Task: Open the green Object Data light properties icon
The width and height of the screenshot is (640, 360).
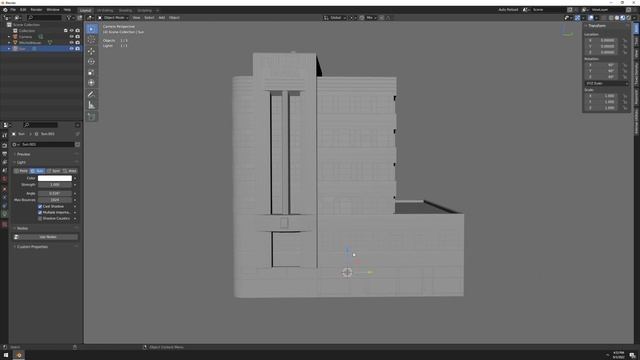Action: [4, 214]
